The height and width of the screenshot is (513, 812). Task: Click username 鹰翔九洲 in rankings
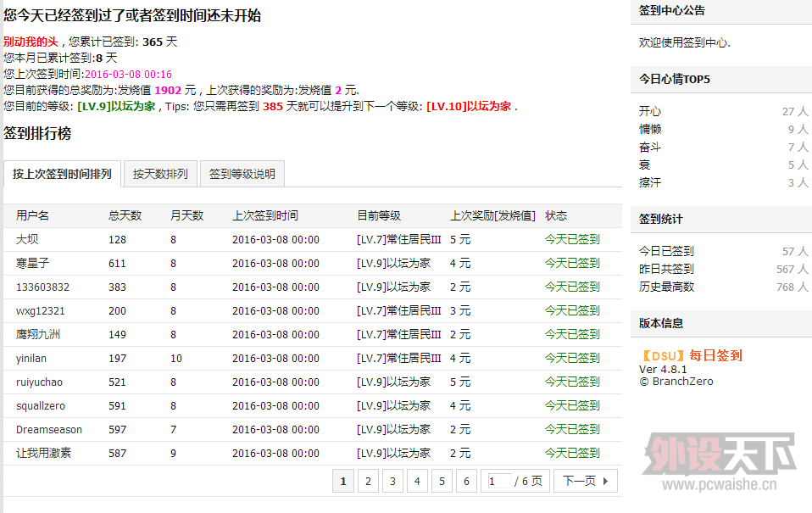38,335
